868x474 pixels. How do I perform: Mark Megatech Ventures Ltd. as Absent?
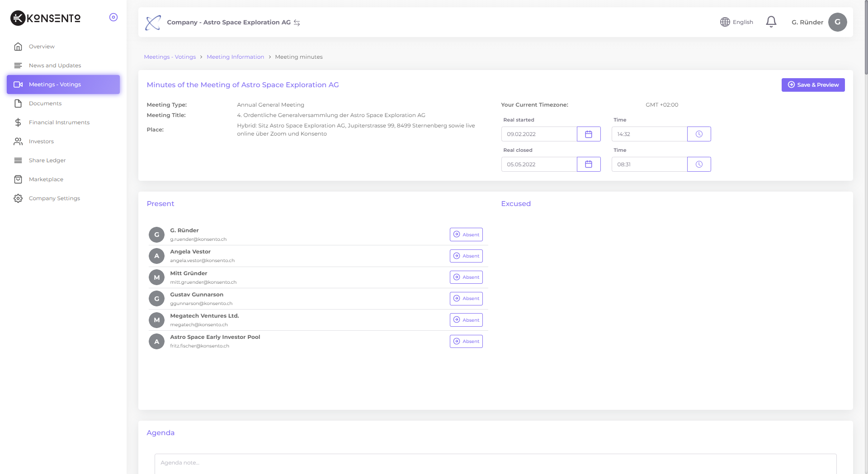coord(466,320)
